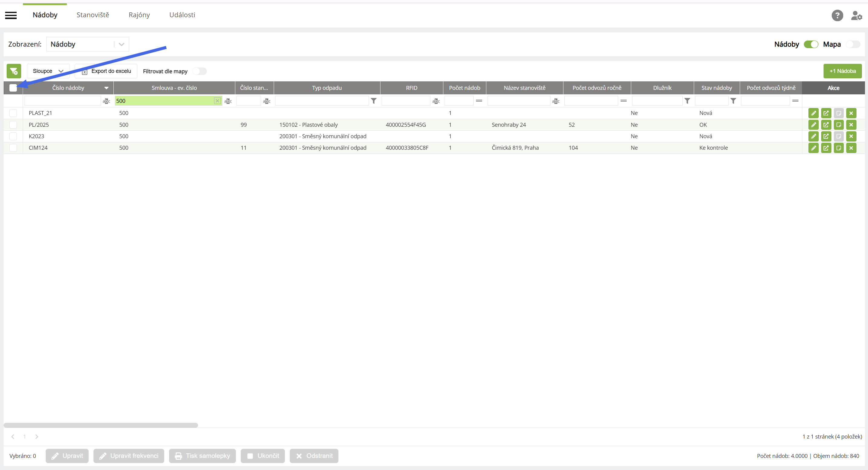868x470 pixels.
Task: Click the help question mark icon
Action: pos(837,15)
